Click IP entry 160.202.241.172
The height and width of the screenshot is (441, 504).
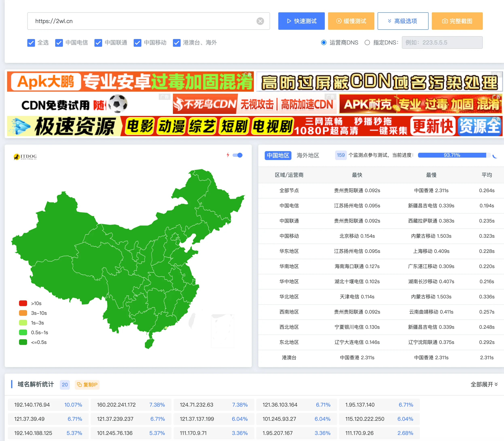coord(131,405)
